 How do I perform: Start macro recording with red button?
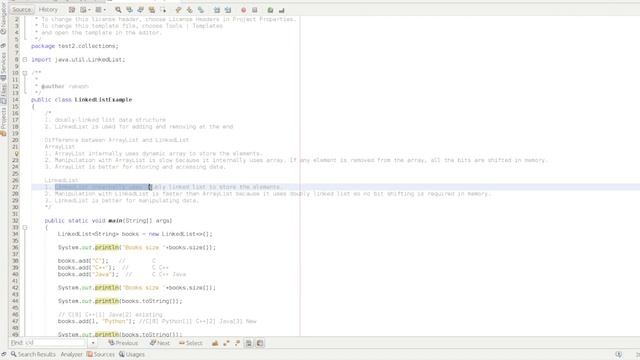coord(243,10)
